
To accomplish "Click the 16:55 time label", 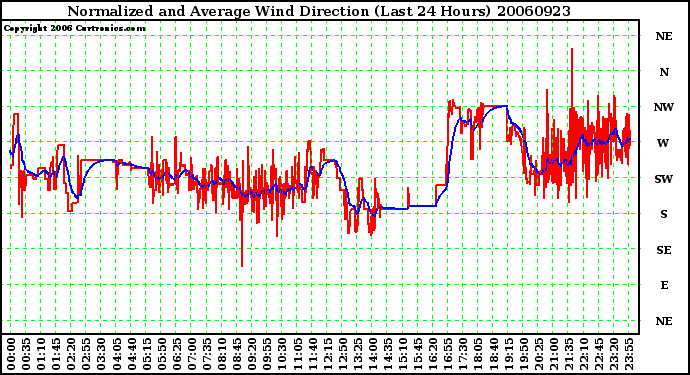I will pyautogui.click(x=448, y=354).
